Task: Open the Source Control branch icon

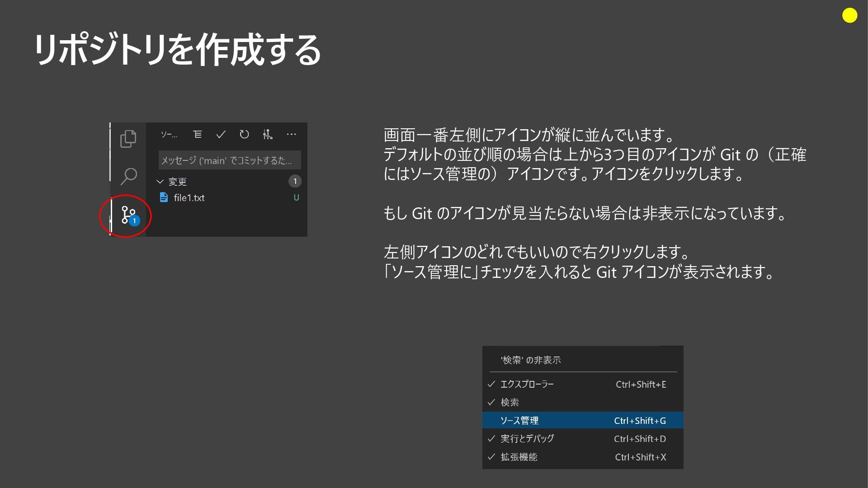Action: pyautogui.click(x=128, y=215)
